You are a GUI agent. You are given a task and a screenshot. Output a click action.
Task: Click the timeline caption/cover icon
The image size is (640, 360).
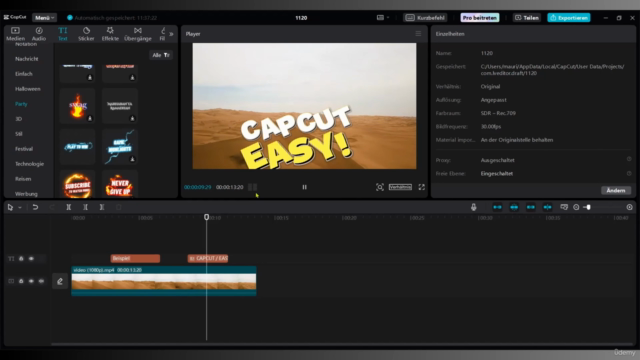click(x=564, y=207)
